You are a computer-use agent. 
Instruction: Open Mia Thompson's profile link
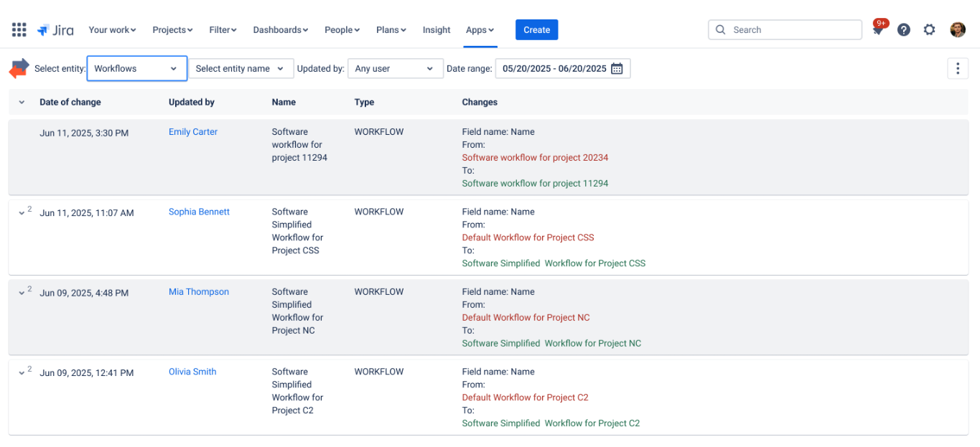point(199,291)
